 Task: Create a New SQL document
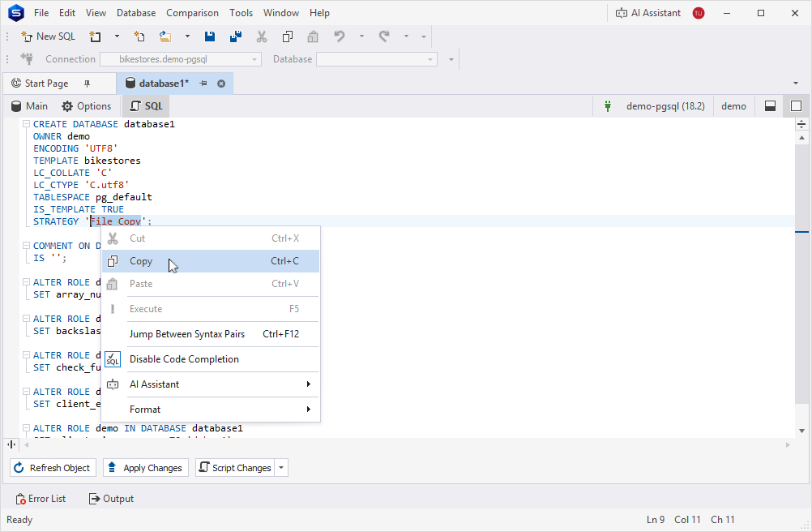48,36
